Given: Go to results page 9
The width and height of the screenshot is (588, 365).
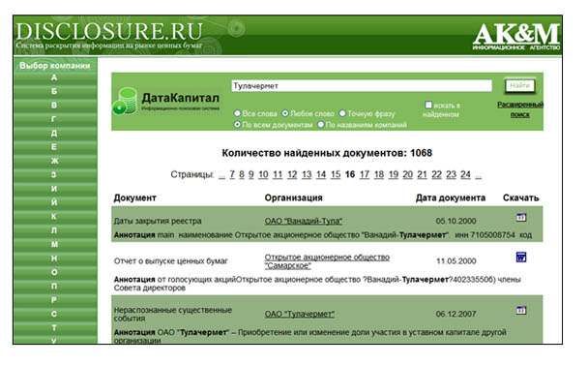Looking at the screenshot, I should click(x=250, y=174).
